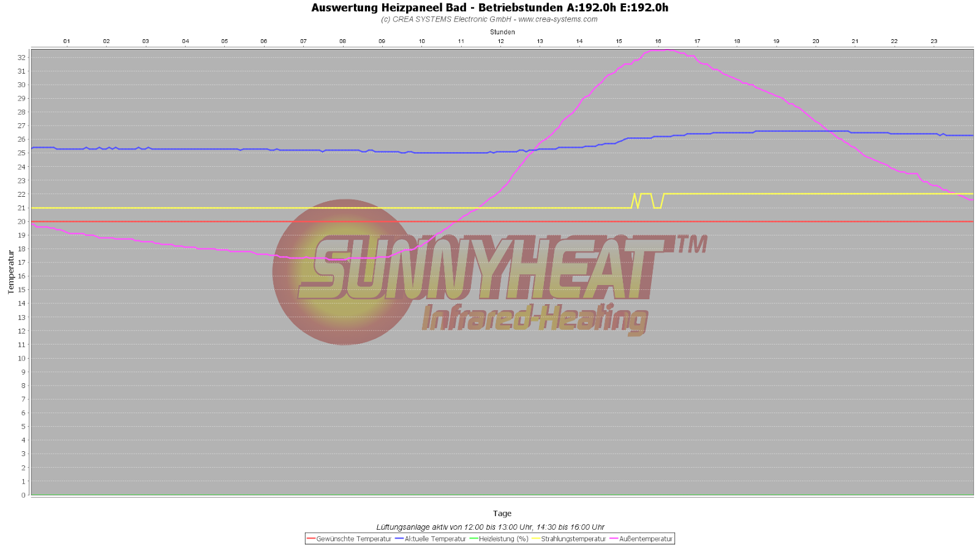The image size is (980, 545).
Task: Click blue legend swatch for Aktuelle Temperatur
Action: click(x=399, y=539)
